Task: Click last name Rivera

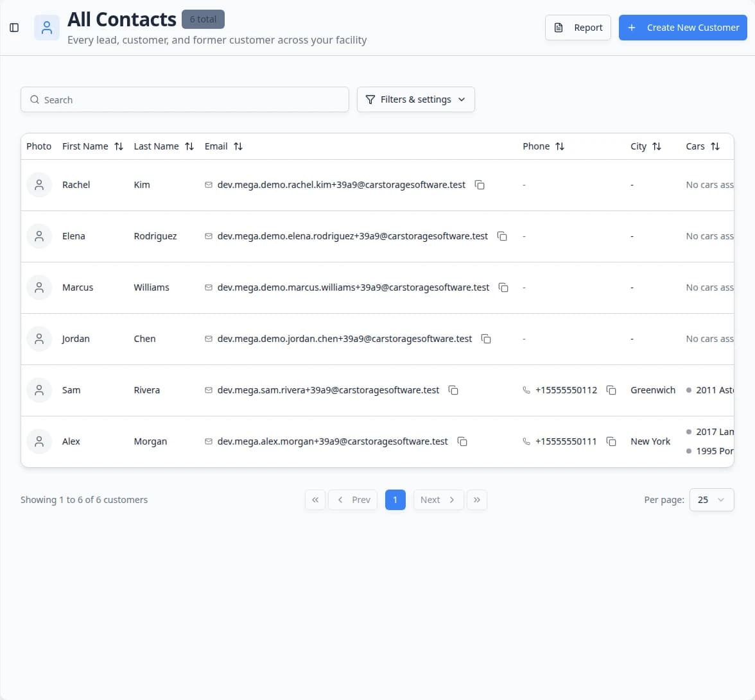Action: point(146,390)
